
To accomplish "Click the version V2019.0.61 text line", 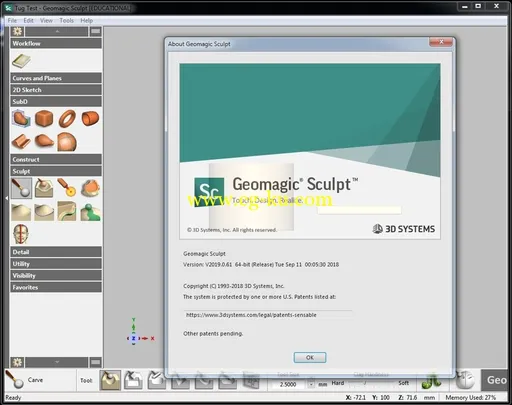I will (x=261, y=264).
